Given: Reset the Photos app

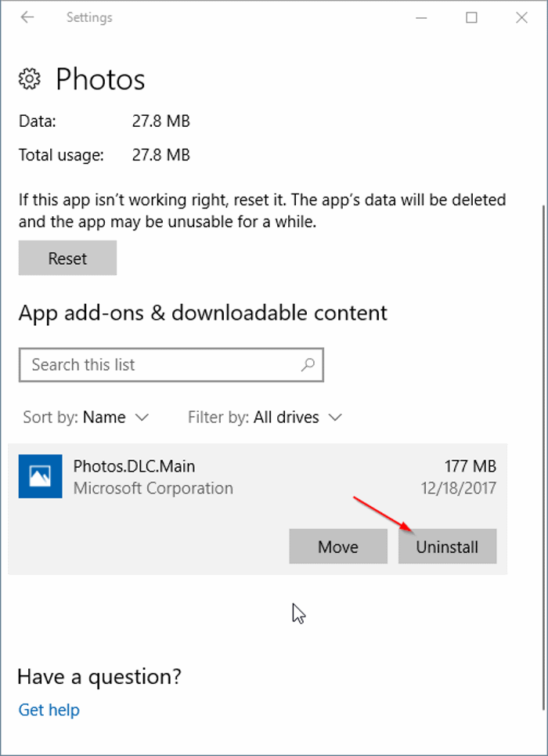Looking at the screenshot, I should tap(67, 258).
